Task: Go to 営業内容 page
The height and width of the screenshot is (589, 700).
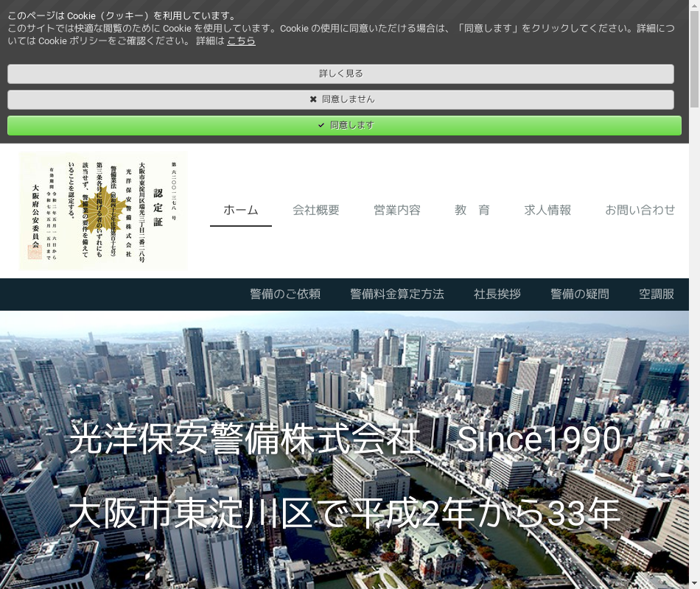Action: click(x=397, y=210)
